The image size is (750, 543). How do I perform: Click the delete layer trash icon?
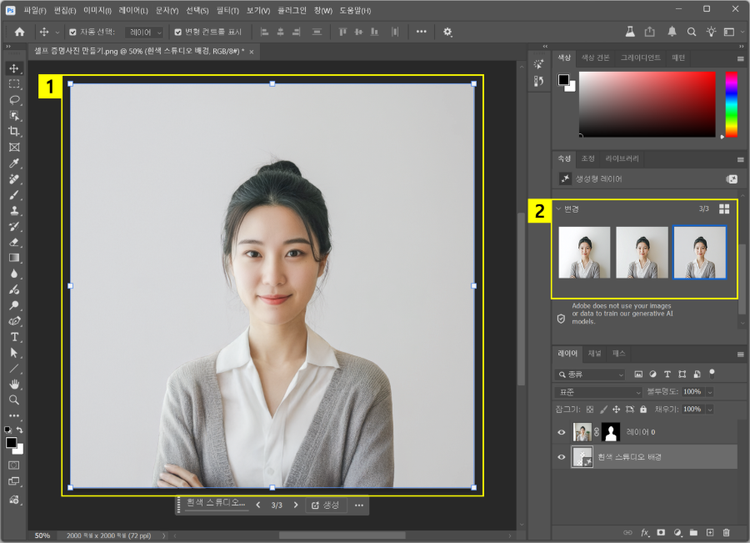(727, 532)
